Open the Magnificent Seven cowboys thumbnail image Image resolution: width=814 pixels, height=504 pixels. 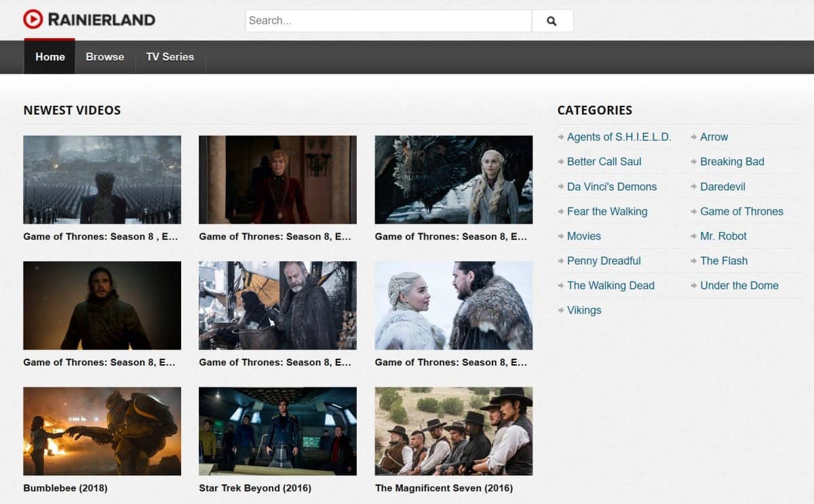click(x=454, y=431)
